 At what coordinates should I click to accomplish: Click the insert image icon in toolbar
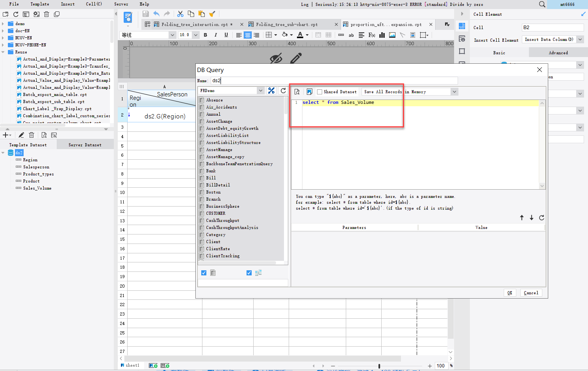tap(392, 35)
